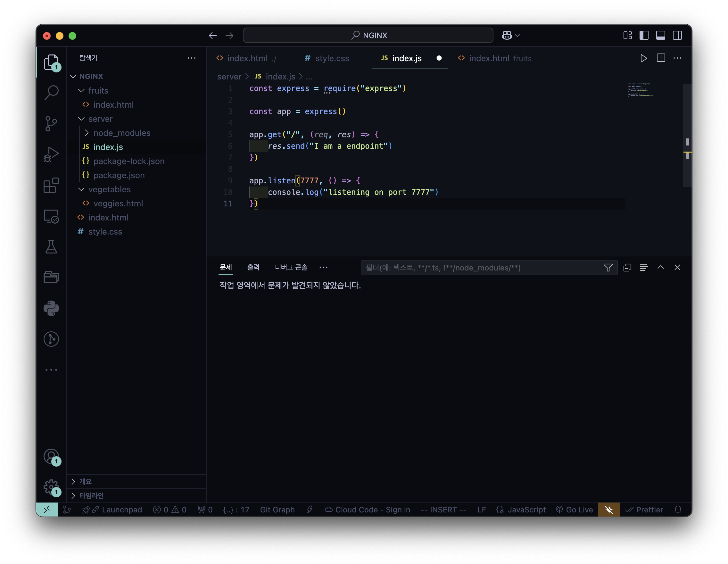Switch to the 출력 panel tab
Screen dimensions: 728x564
pyautogui.click(x=253, y=267)
